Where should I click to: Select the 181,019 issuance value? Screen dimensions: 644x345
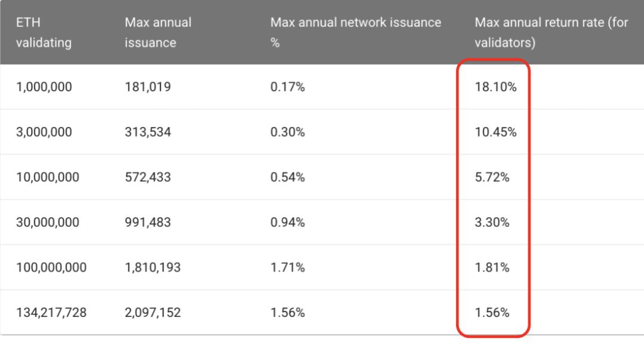[x=148, y=87]
